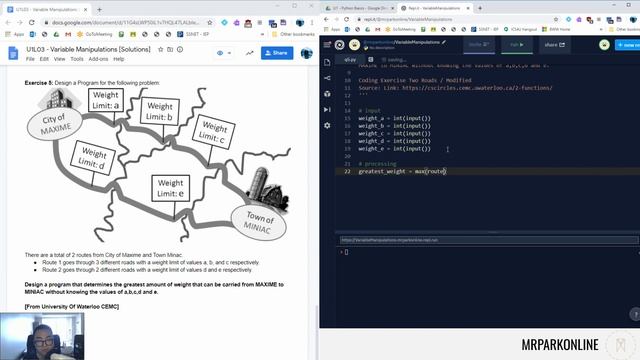Open the debugger icon in Repl.it sidebar
The image size is (640, 360).
pos(327,109)
